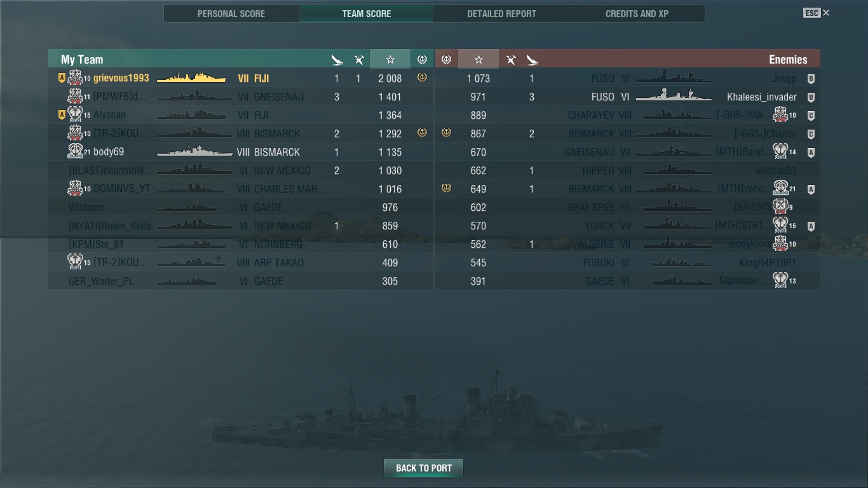Click body69's Bismarck ship silhouette
868x488 pixels.
194,152
